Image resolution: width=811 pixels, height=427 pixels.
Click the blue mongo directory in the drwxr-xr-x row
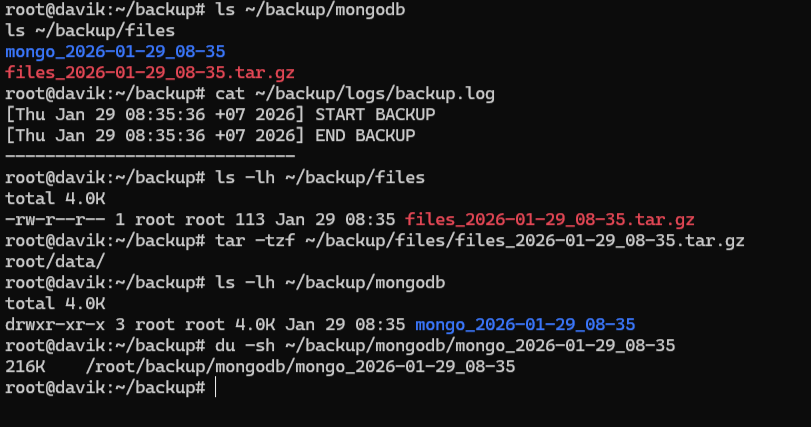pyautogui.click(x=525, y=324)
